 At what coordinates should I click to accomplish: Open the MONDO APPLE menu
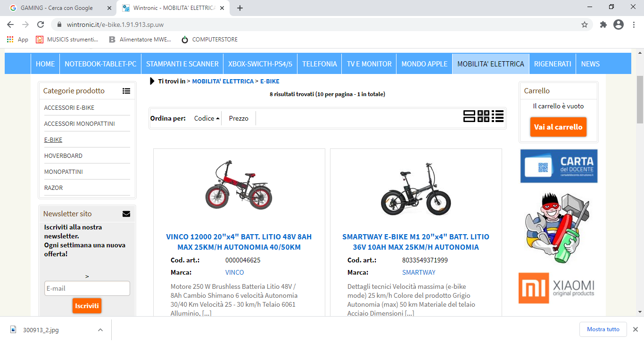[x=424, y=64]
